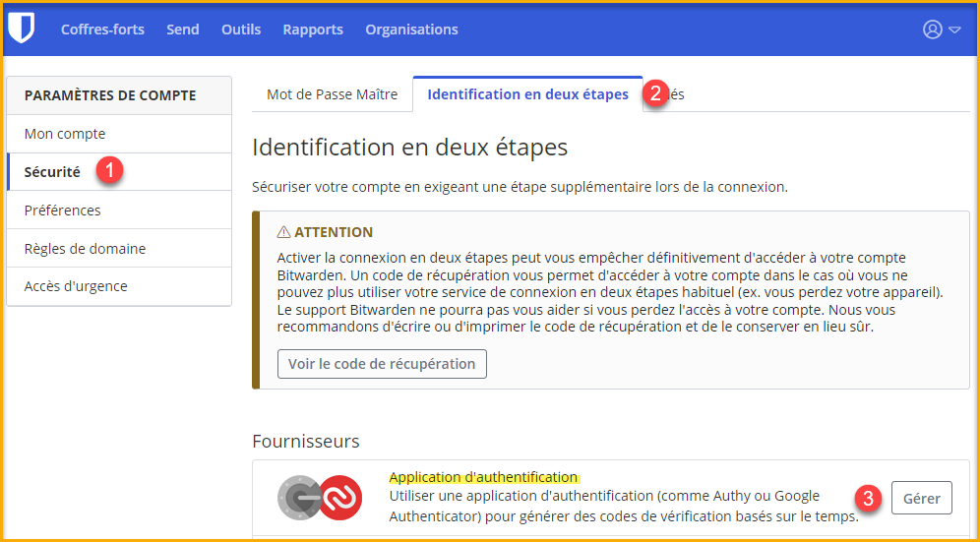Open the Organisations page
Screen dimensions: 980x542
pos(411,30)
